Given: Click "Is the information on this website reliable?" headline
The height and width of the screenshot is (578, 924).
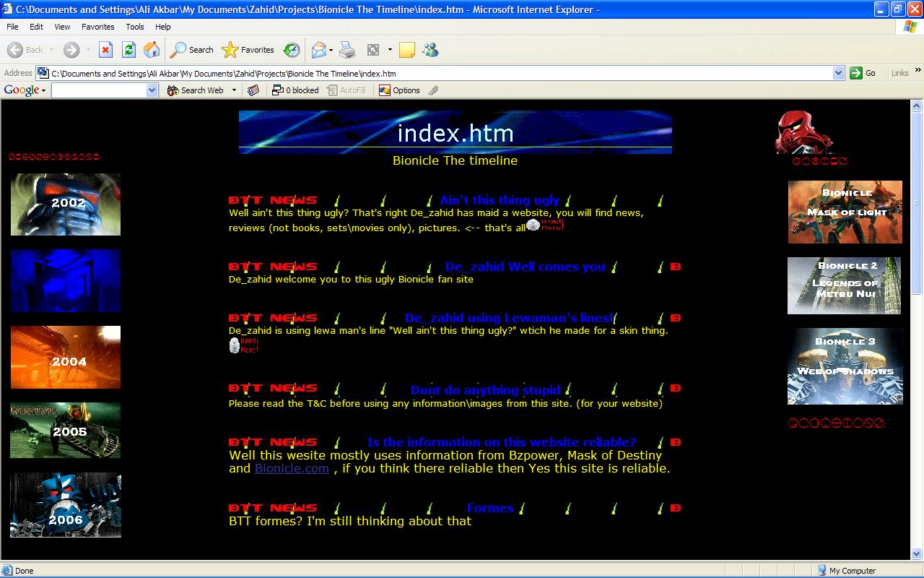Looking at the screenshot, I should coord(502,442).
